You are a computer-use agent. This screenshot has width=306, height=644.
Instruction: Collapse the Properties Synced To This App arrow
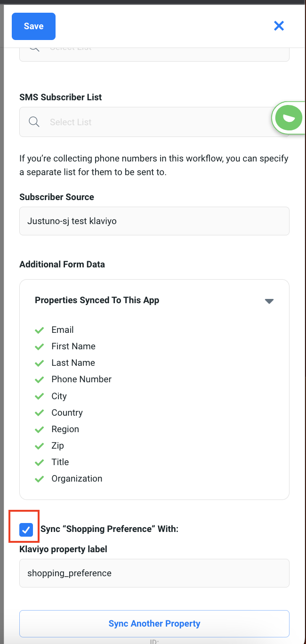(x=269, y=301)
